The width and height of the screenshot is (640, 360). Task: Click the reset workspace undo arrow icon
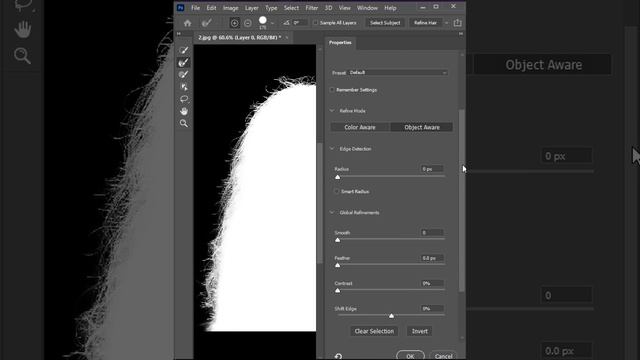coord(338,356)
